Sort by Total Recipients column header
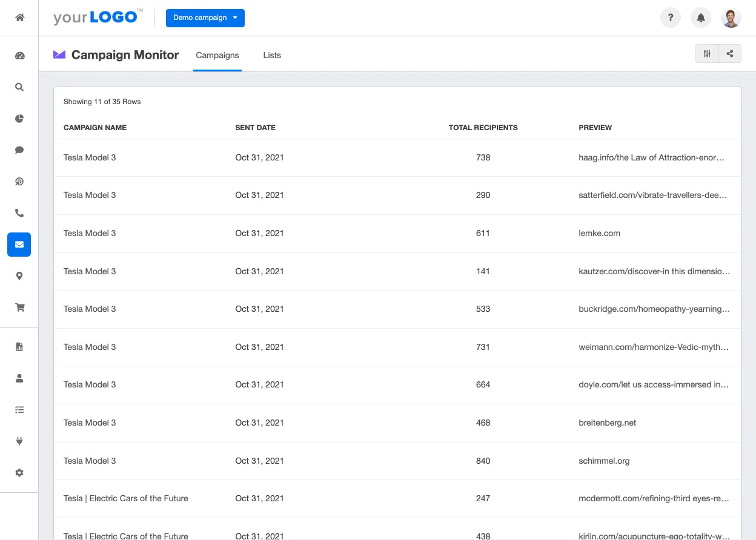Viewport: 756px width, 540px height. [x=483, y=128]
